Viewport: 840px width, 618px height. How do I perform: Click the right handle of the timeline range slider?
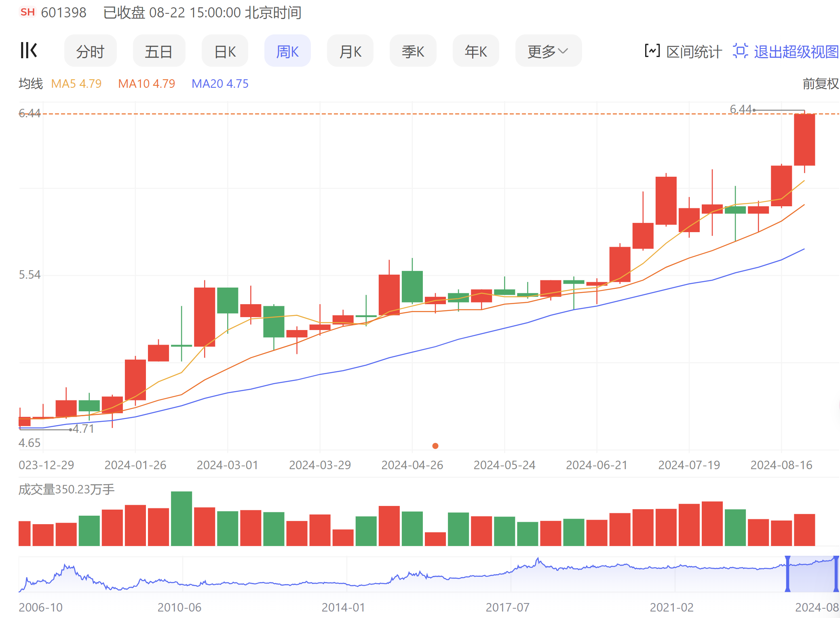[836, 574]
